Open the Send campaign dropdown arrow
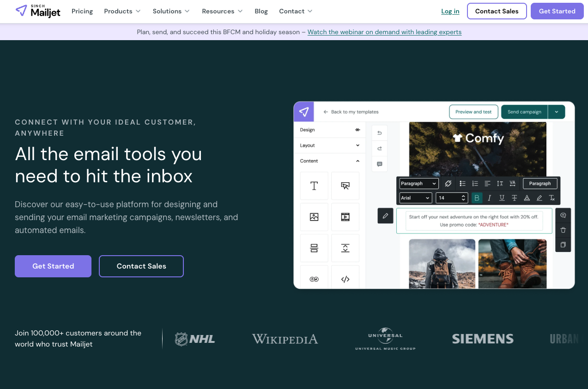The width and height of the screenshot is (588, 389). (557, 112)
